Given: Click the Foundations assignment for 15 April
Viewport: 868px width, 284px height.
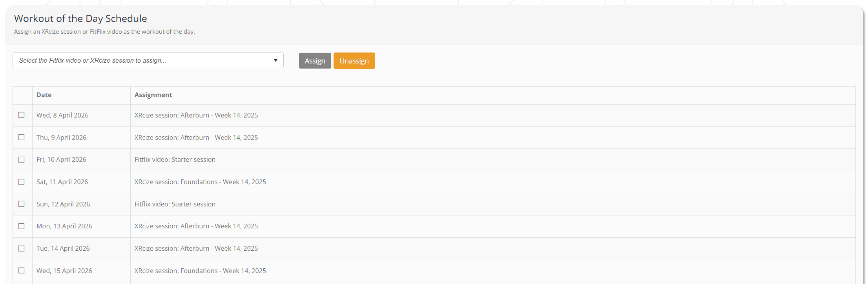Looking at the screenshot, I should pos(200,271).
